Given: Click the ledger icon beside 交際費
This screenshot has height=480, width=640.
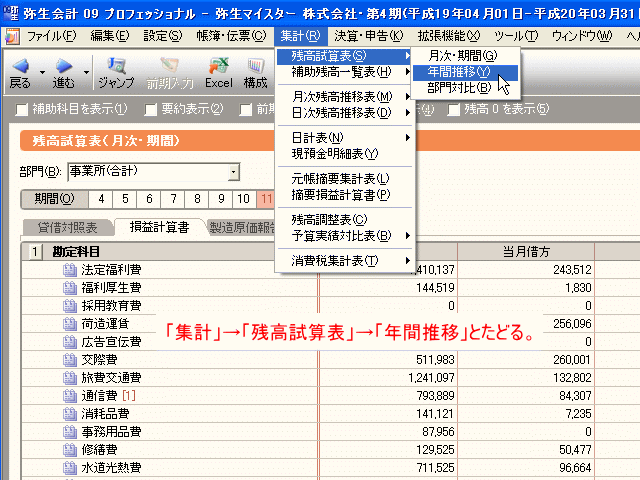Looking at the screenshot, I should (70, 360).
